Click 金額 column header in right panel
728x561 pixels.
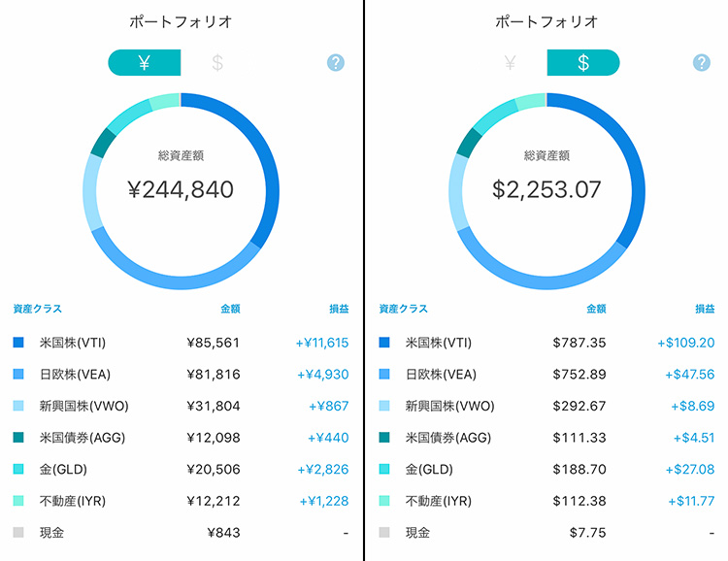[x=596, y=309]
